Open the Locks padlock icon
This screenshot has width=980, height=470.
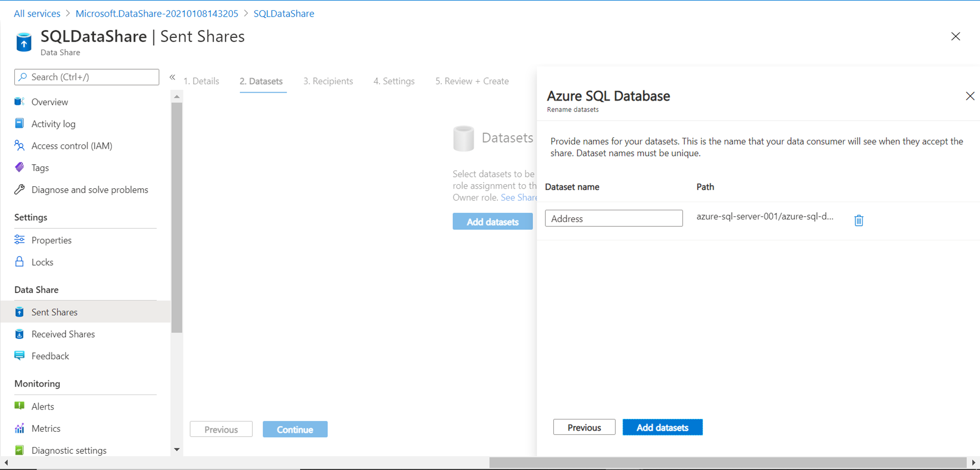pos(20,262)
